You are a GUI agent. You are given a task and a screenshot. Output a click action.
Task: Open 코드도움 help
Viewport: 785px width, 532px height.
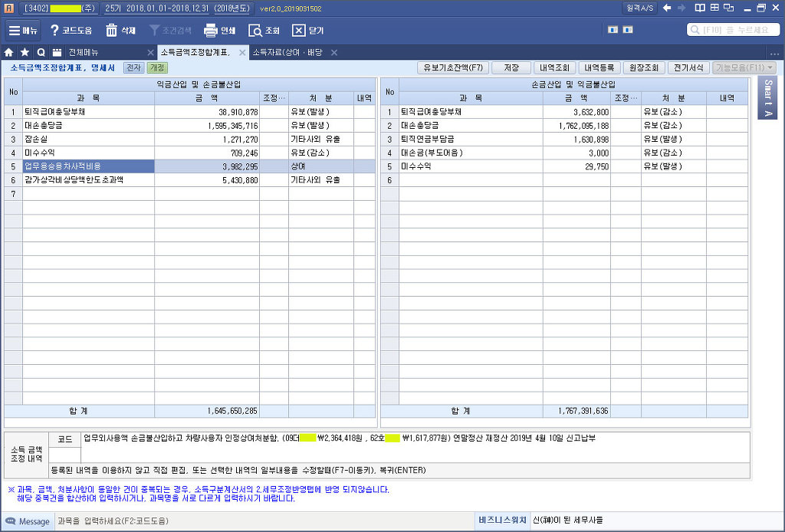pyautogui.click(x=71, y=31)
